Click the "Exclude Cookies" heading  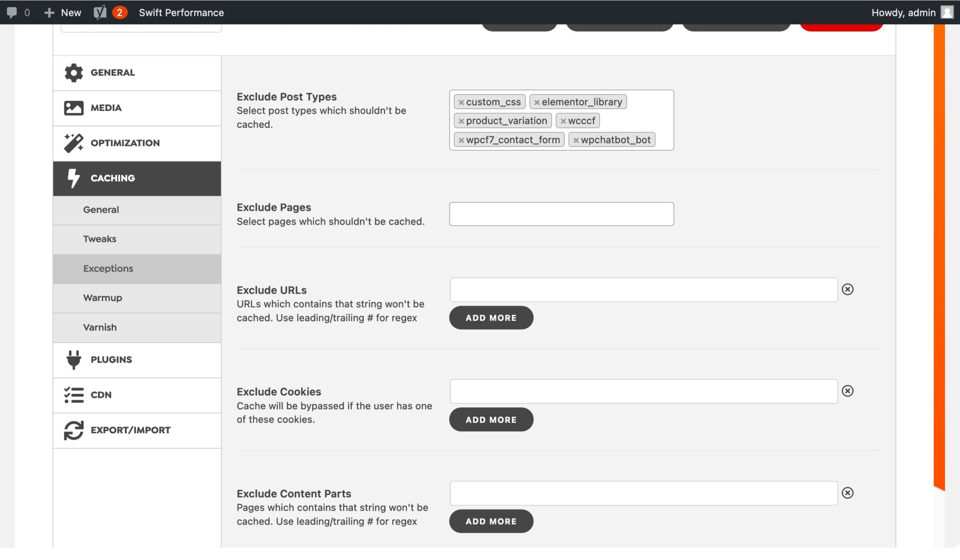pos(279,392)
